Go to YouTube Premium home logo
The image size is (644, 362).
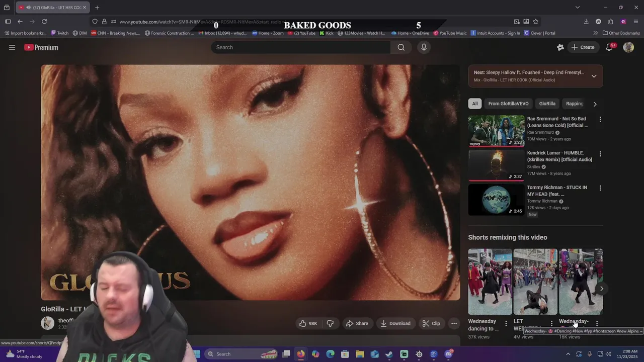41,47
